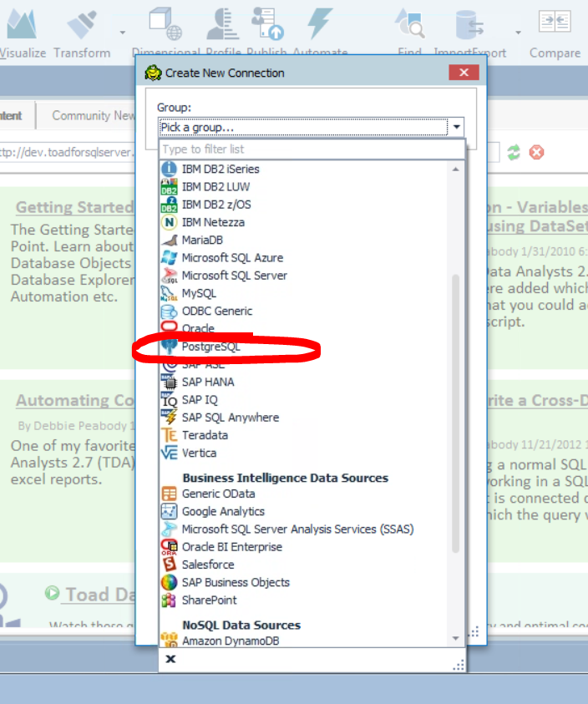This screenshot has height=704, width=588.
Task: Open the Automate lightning icon
Action: 320,23
